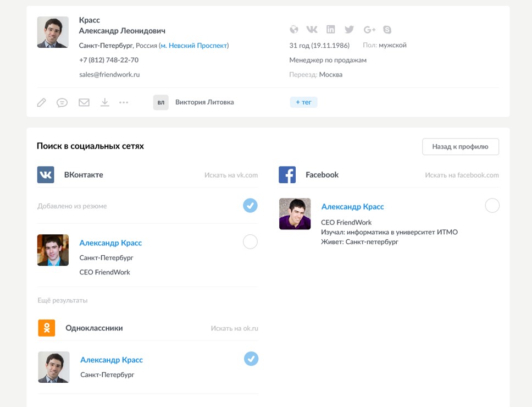
Task: Open the LinkedIn profile icon
Action: [x=330, y=29]
